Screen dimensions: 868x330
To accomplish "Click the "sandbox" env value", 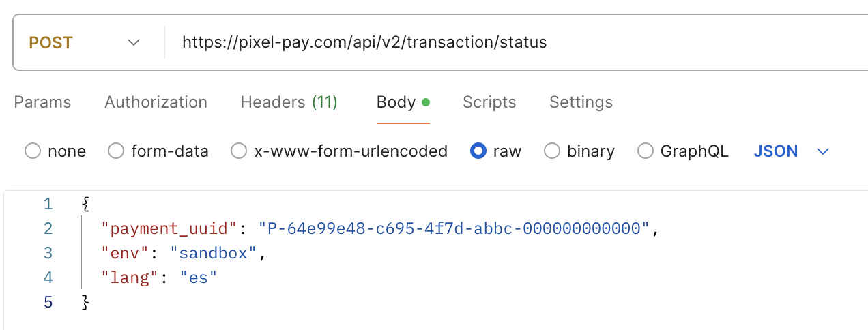I will [213, 254].
